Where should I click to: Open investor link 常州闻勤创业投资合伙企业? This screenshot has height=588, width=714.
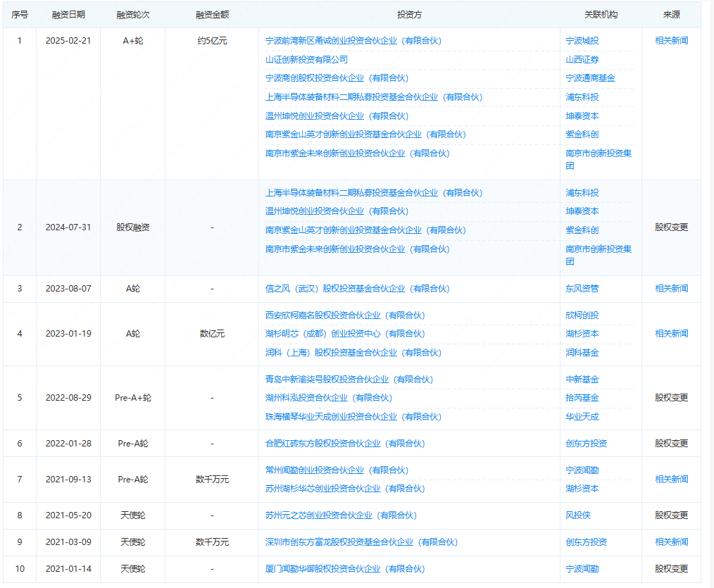tap(337, 470)
